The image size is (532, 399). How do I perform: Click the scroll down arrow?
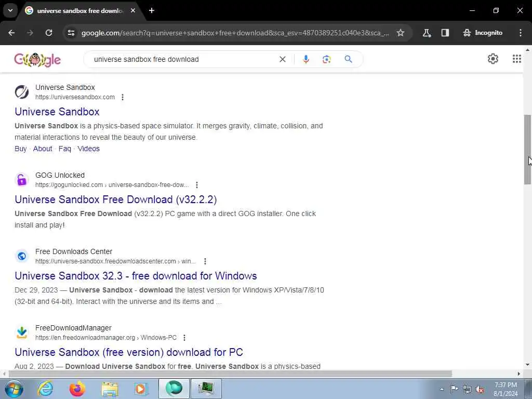pos(527,365)
